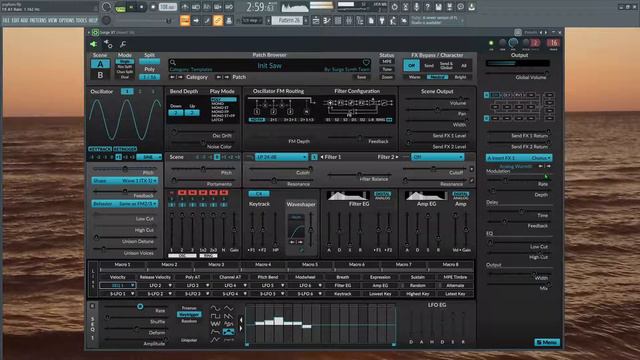
Task: Select oscillator 2 tab
Action: tap(140, 91)
